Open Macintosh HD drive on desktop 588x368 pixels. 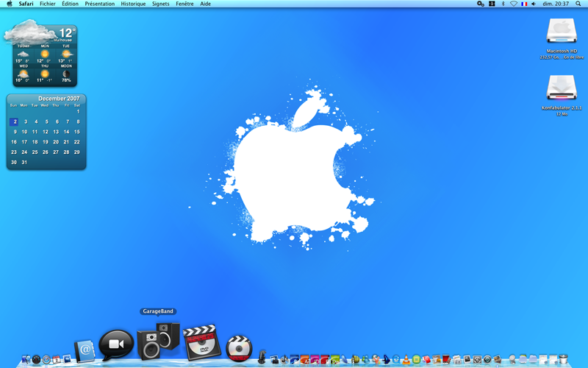click(562, 32)
